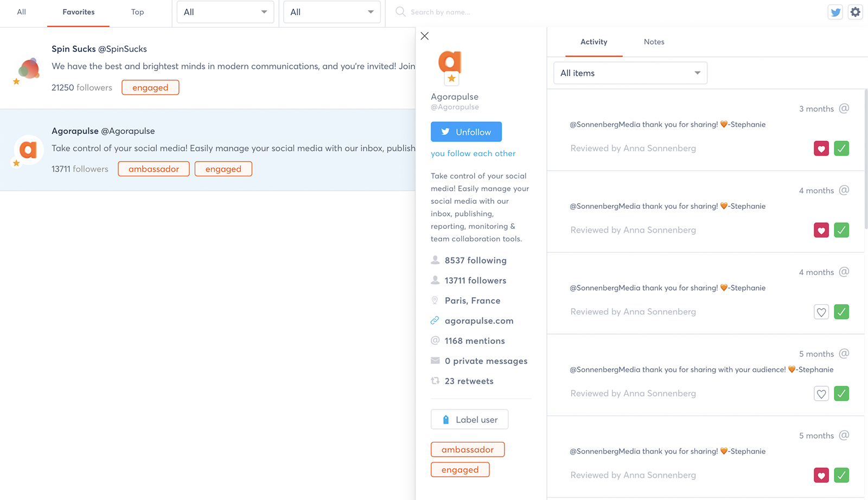Click the Unfollow button
The height and width of the screenshot is (500, 868).
click(x=466, y=132)
